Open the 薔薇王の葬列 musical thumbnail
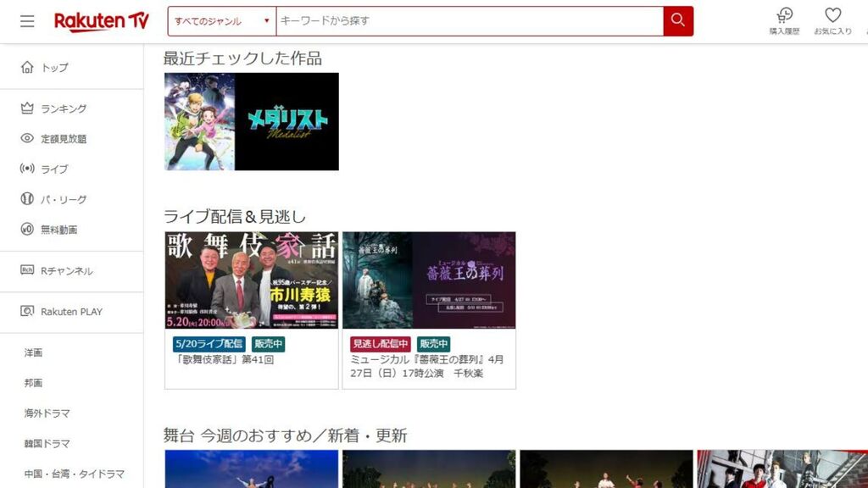This screenshot has width=868, height=488. [429, 280]
